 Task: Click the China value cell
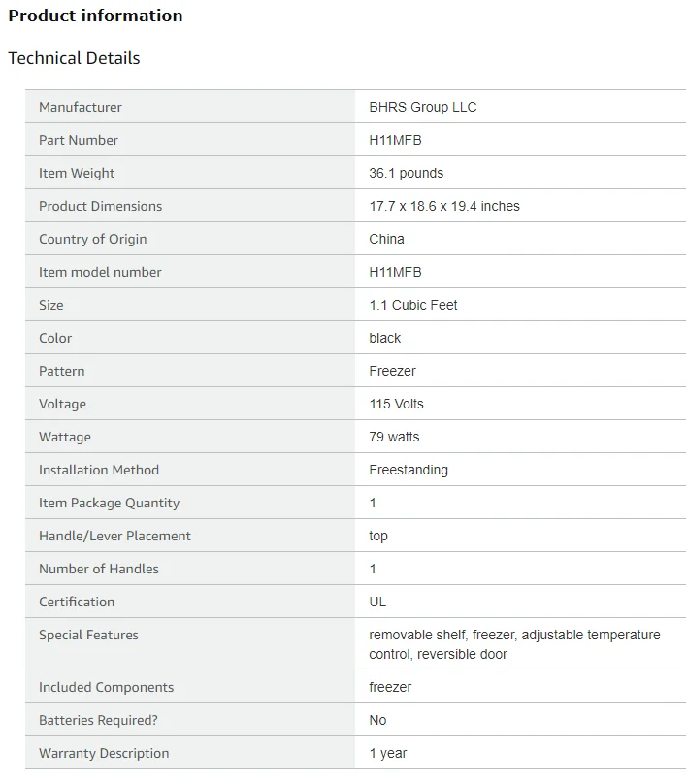[387, 239]
